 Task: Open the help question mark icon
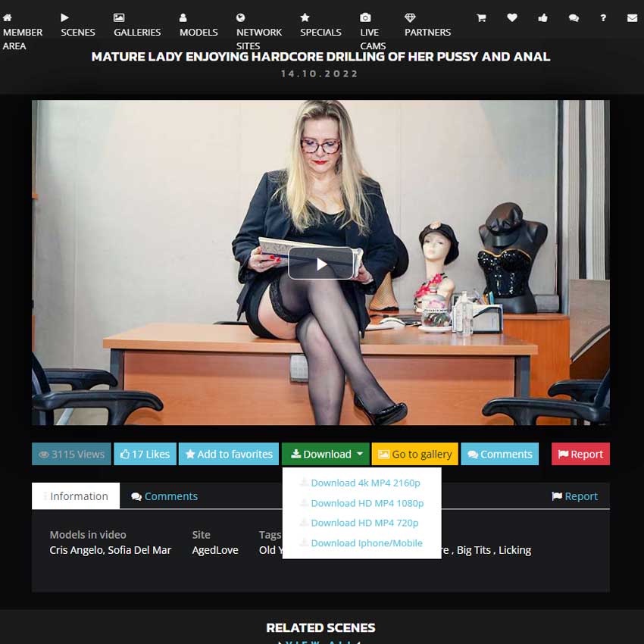603,17
